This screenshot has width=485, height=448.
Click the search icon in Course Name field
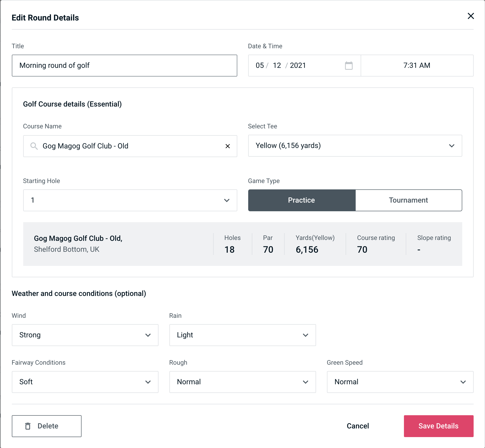[34, 146]
